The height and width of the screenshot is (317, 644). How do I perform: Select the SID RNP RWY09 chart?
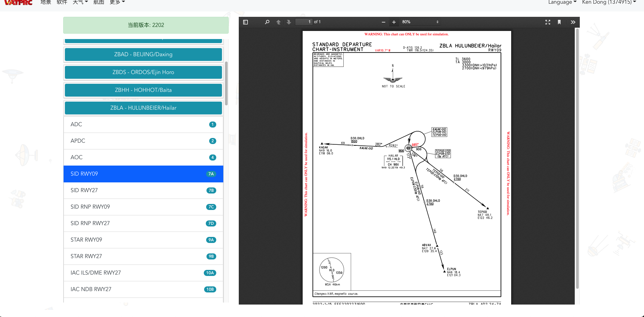pyautogui.click(x=143, y=207)
